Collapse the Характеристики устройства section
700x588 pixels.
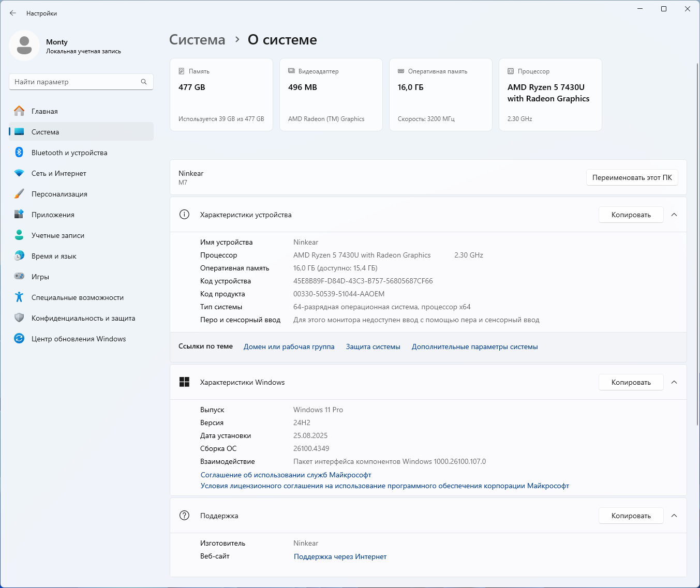(x=674, y=215)
